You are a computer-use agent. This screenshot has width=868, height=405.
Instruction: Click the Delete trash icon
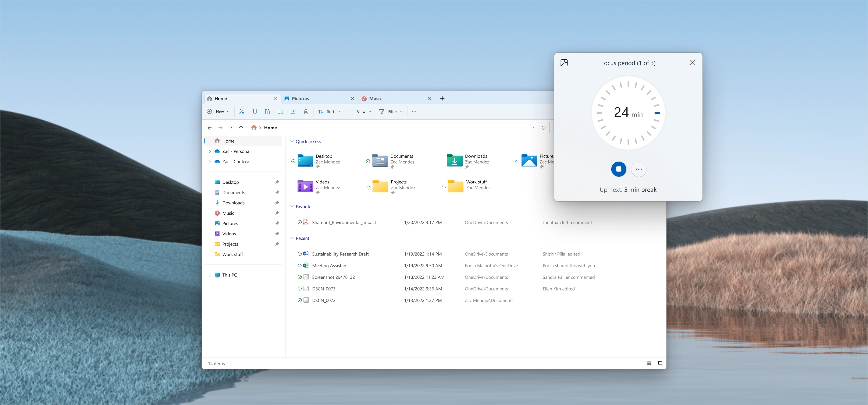coord(306,112)
